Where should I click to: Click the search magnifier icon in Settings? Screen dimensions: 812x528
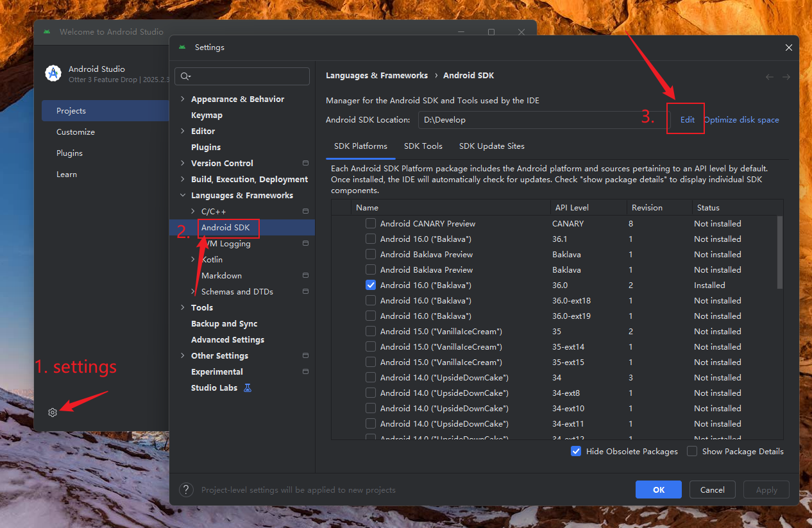pyautogui.click(x=185, y=76)
